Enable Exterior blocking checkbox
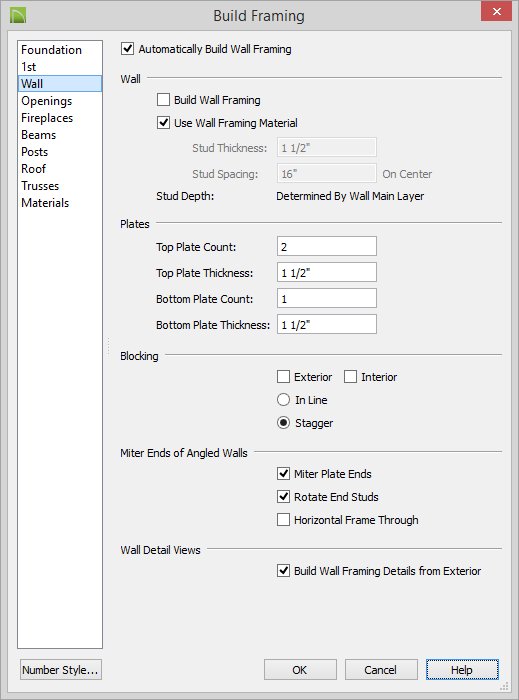The width and height of the screenshot is (519, 700). (283, 377)
